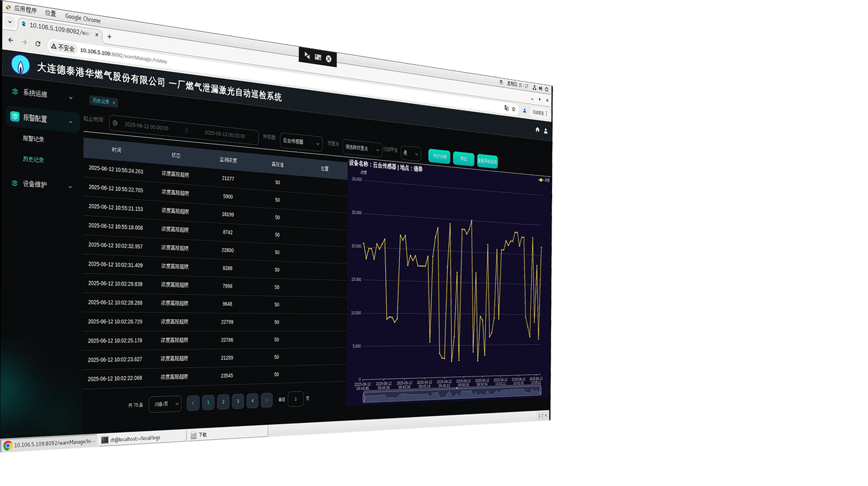This screenshot has width=868, height=486.
Task: Click the translate page icon
Action: click(506, 108)
